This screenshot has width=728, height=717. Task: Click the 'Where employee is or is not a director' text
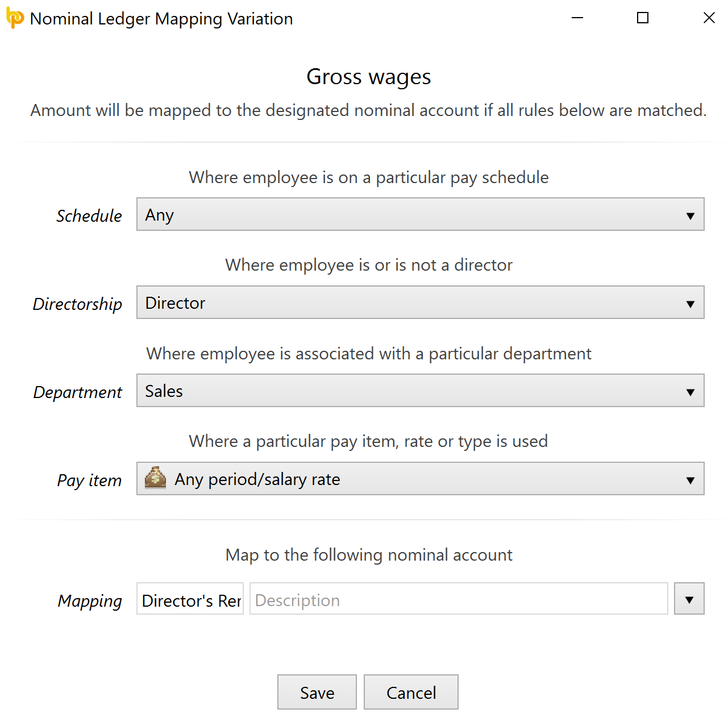pyautogui.click(x=369, y=265)
